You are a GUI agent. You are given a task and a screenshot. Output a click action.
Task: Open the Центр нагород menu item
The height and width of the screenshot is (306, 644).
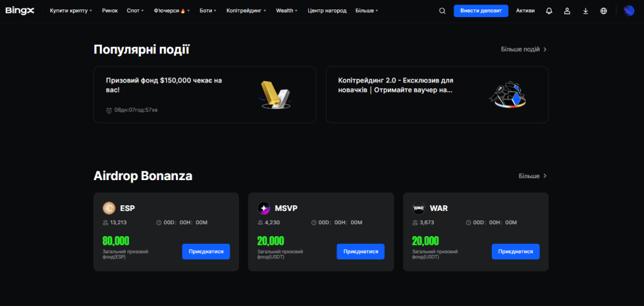tap(327, 11)
